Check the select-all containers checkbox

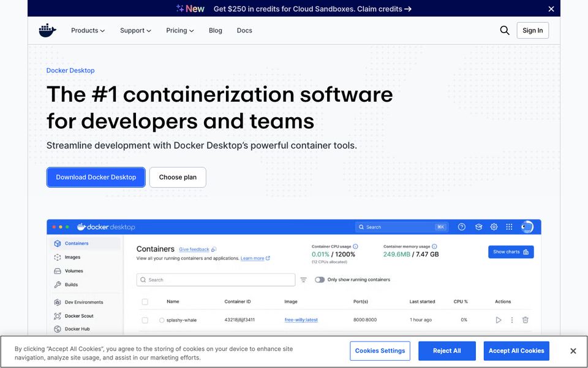pos(145,302)
